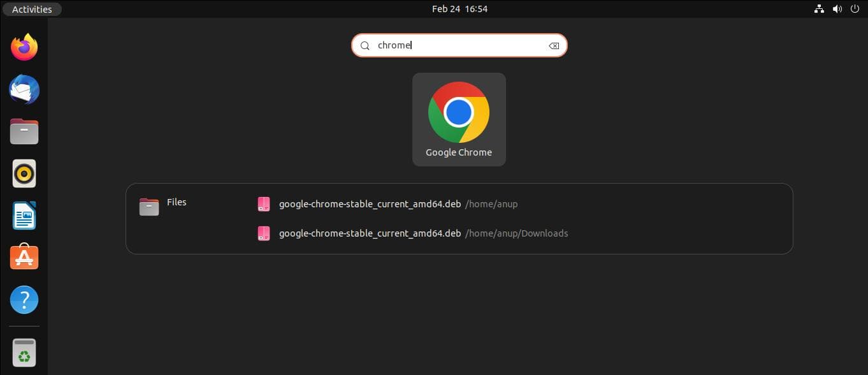Open the Files manager dock icon
Viewport: 868px width, 375px height.
pyautogui.click(x=24, y=131)
